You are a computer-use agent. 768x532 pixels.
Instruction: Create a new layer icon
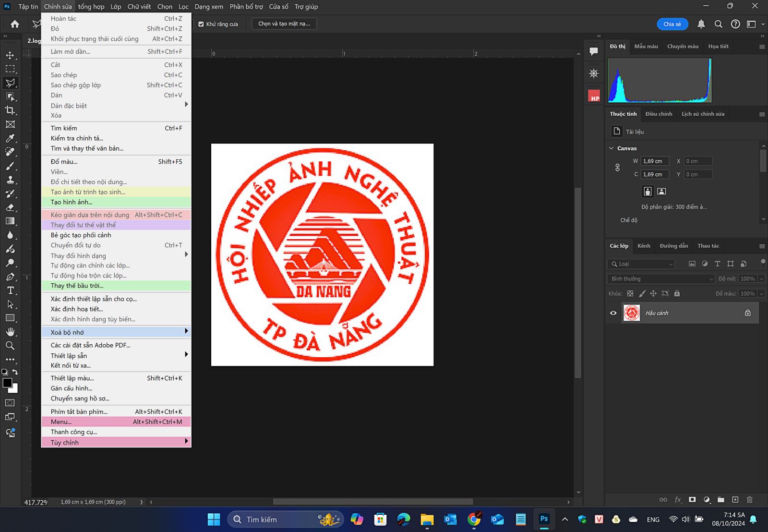point(735,499)
